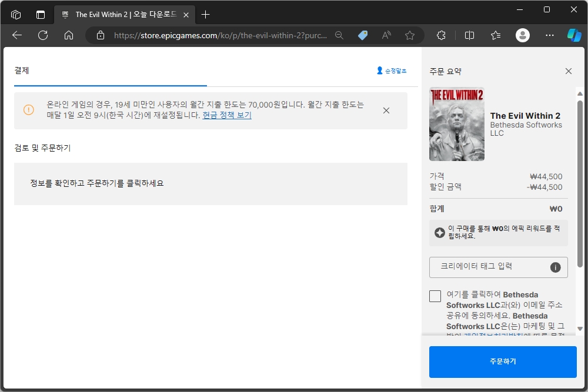Open the browser home page
588x392 pixels.
click(69, 36)
